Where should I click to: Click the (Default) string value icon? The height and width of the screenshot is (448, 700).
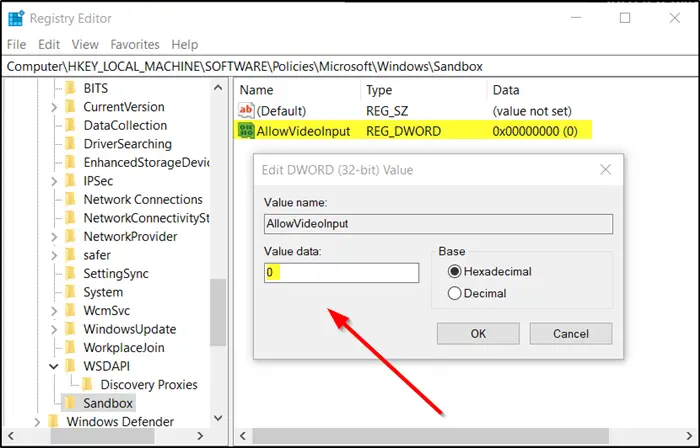[246, 111]
